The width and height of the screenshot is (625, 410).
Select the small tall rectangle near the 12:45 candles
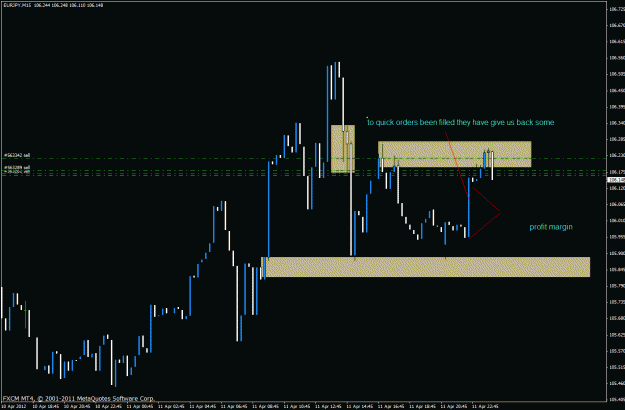[343, 149]
